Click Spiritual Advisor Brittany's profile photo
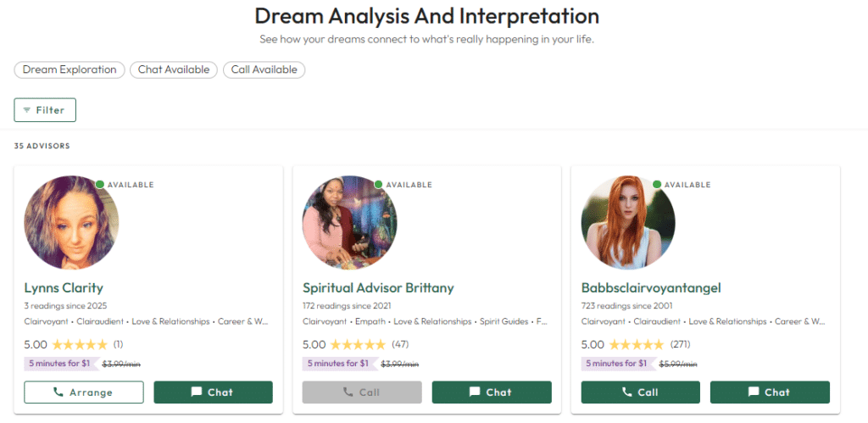The width and height of the screenshot is (868, 423). pos(349,223)
